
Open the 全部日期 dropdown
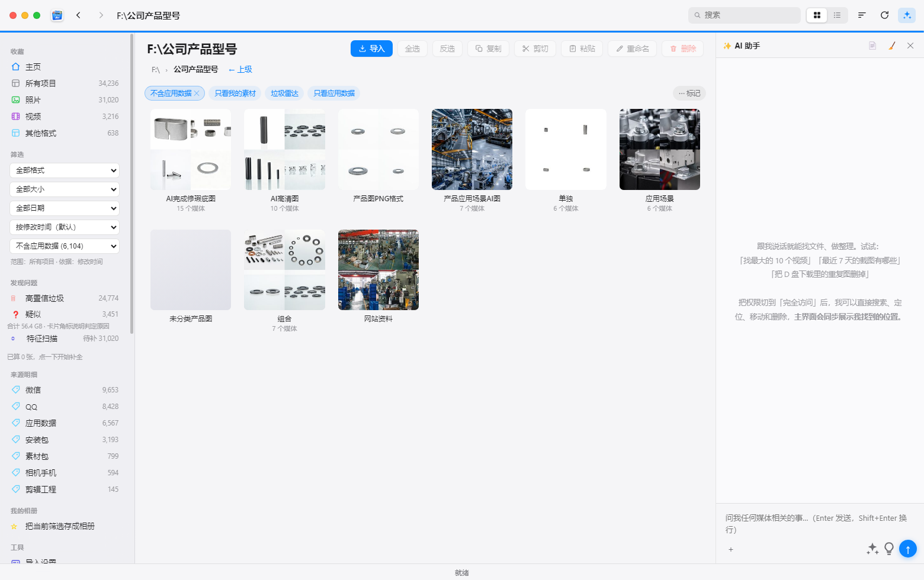click(x=65, y=208)
